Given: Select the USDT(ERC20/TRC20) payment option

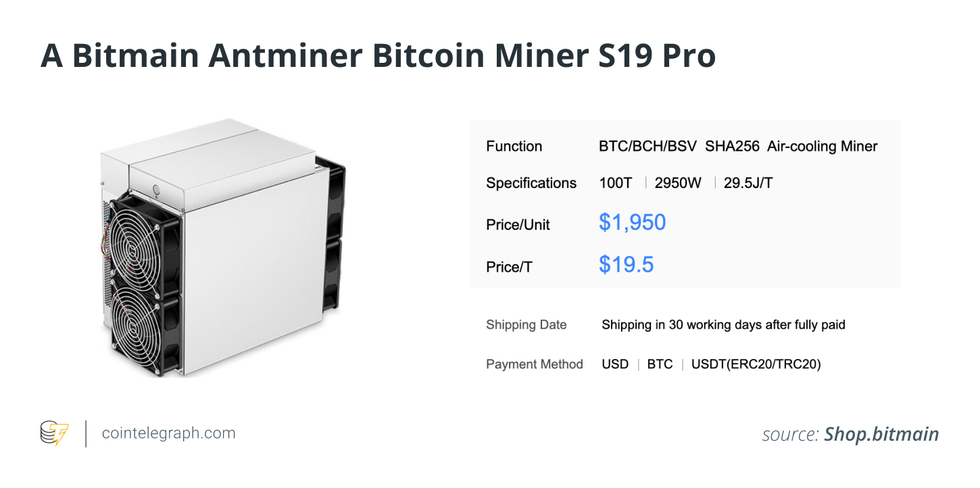Looking at the screenshot, I should [756, 364].
